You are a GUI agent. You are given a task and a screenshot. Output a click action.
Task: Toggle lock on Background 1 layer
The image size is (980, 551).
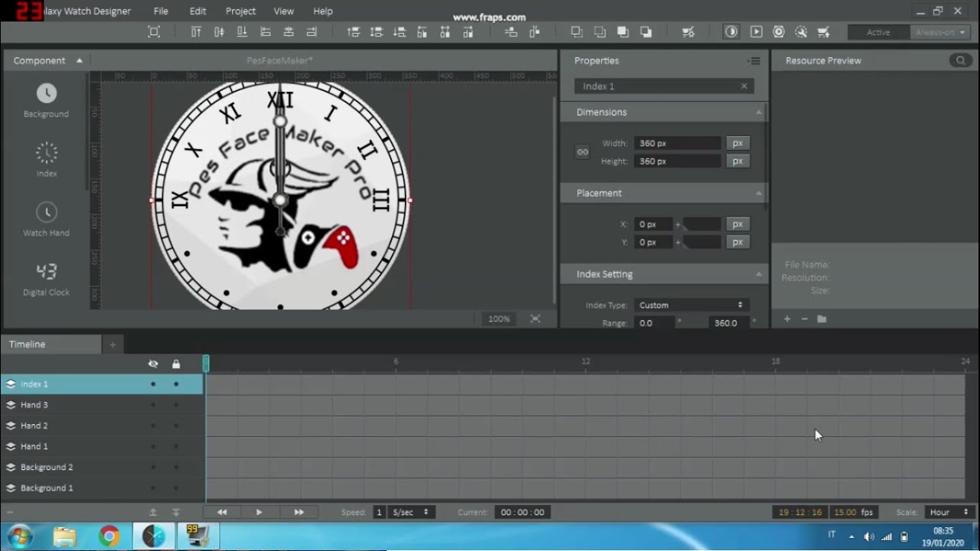(176, 487)
